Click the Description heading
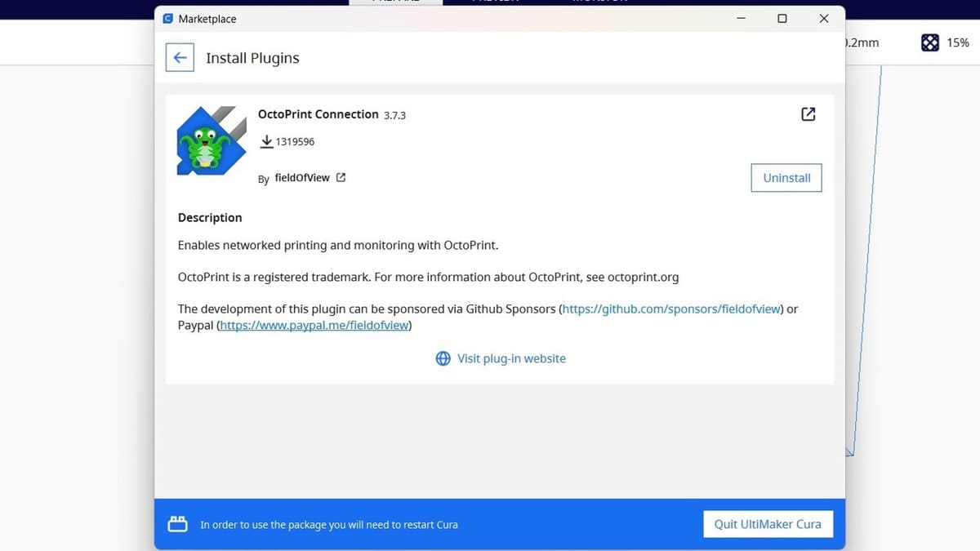980x551 pixels. point(210,218)
